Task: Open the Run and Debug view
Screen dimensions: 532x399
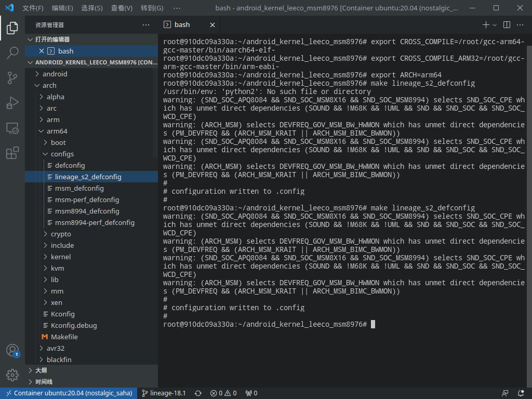Action: tap(12, 102)
